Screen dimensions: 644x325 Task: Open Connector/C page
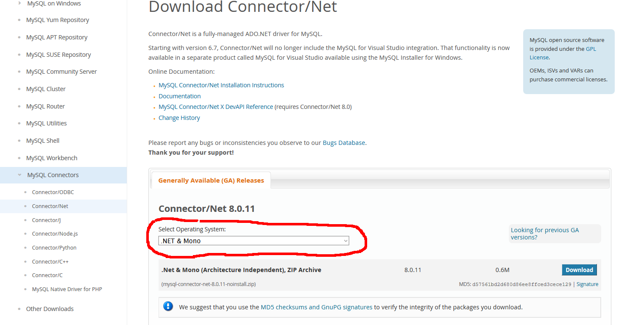47,275
